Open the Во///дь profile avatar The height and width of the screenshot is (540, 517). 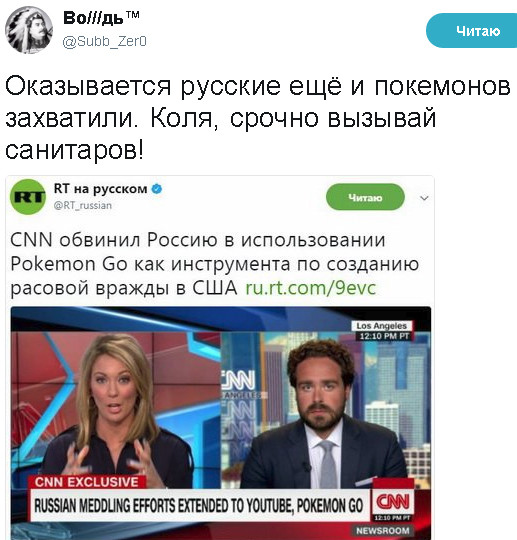(x=29, y=30)
